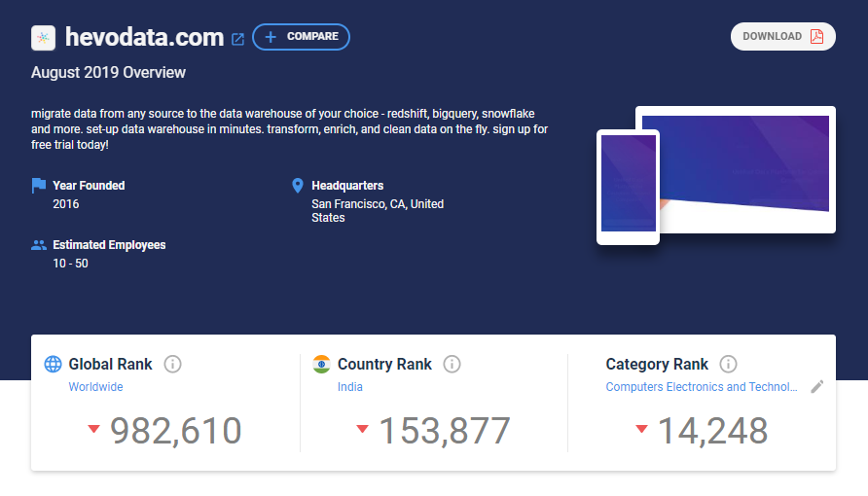Click the Headquarters location pin icon

297,186
